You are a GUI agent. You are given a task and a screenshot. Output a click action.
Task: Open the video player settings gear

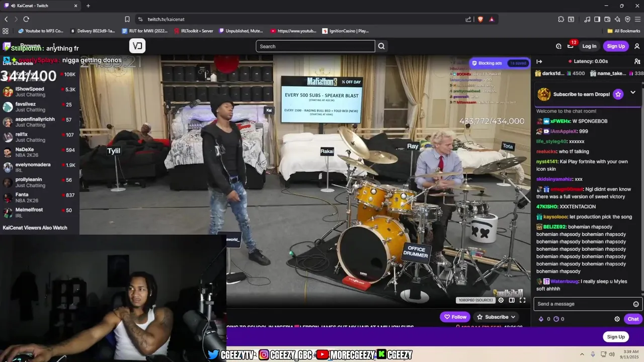[x=501, y=300]
